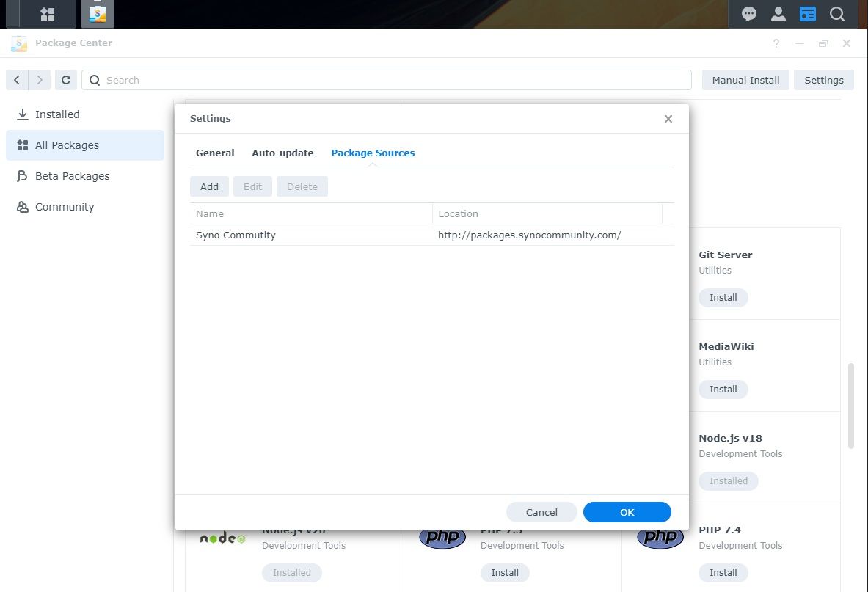
Task: Open system-wide search with the magnifier icon
Action: point(837,13)
